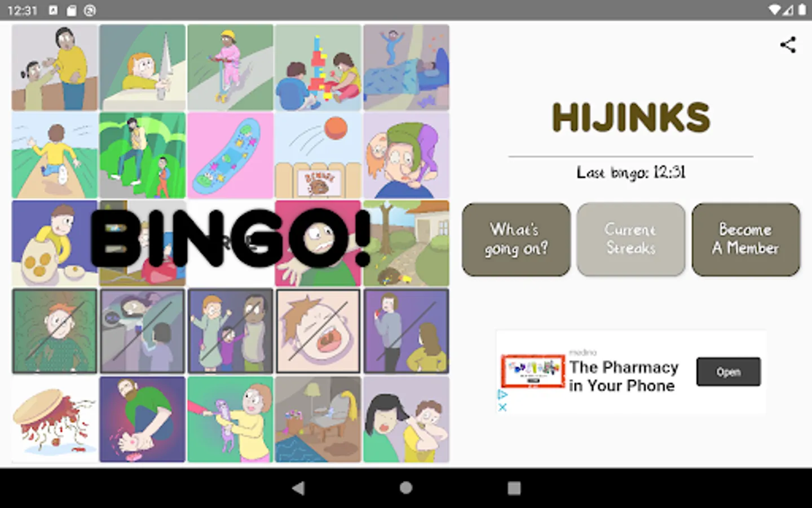Mark the child holding sword tile

click(143, 67)
